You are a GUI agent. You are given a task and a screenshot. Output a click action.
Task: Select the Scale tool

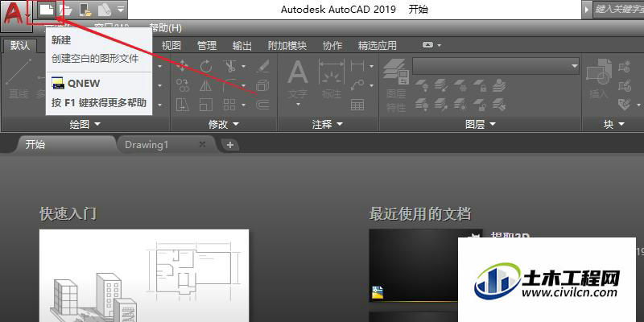point(206,105)
